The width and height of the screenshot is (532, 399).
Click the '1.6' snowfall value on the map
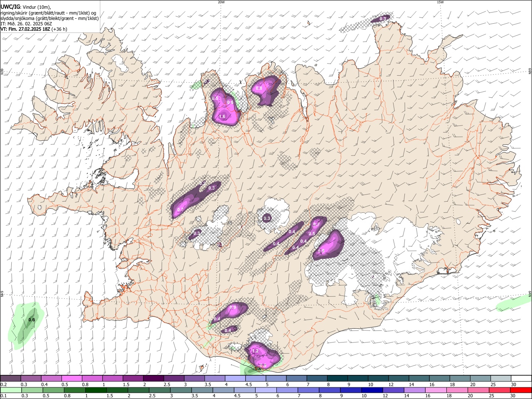tap(222, 117)
